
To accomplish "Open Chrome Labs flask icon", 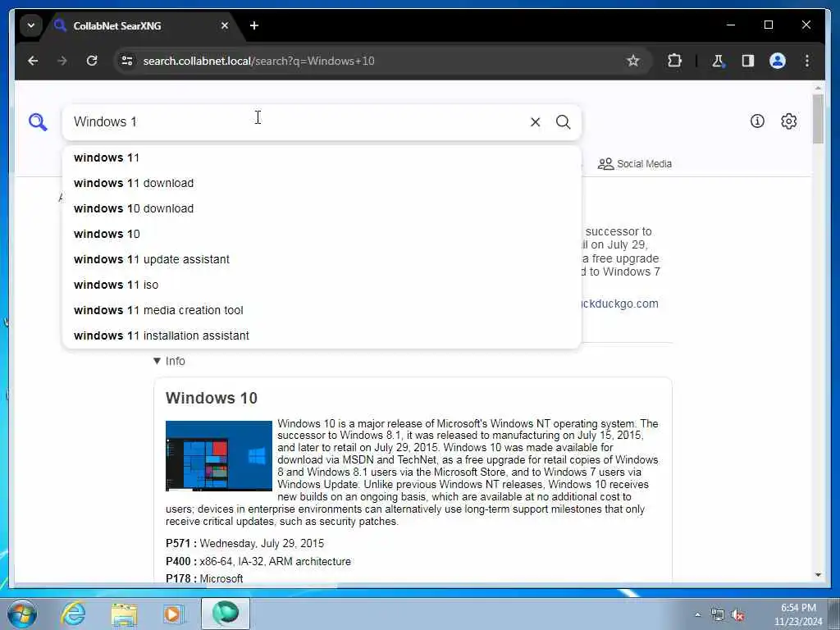I will coord(718,61).
